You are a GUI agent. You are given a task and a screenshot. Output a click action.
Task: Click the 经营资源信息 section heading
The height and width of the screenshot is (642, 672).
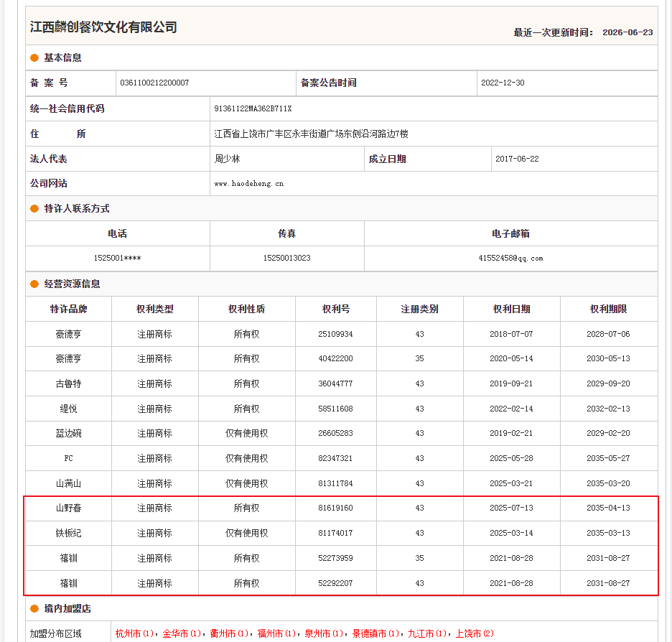(x=72, y=284)
